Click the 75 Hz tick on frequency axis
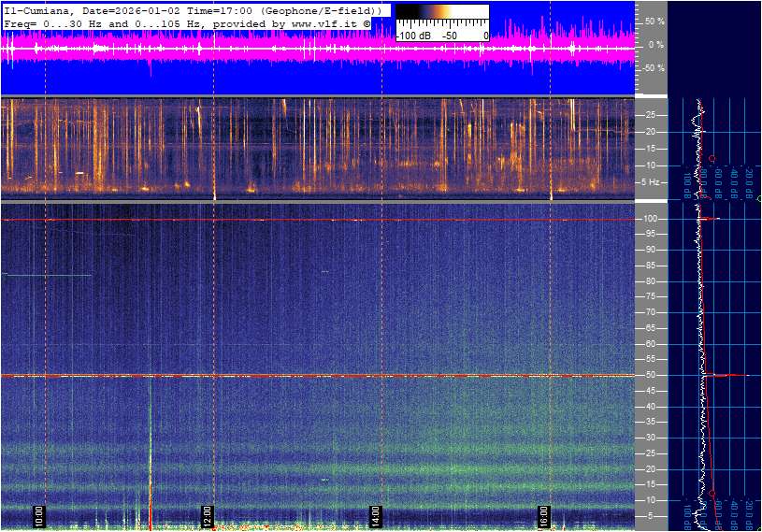 [x=652, y=296]
